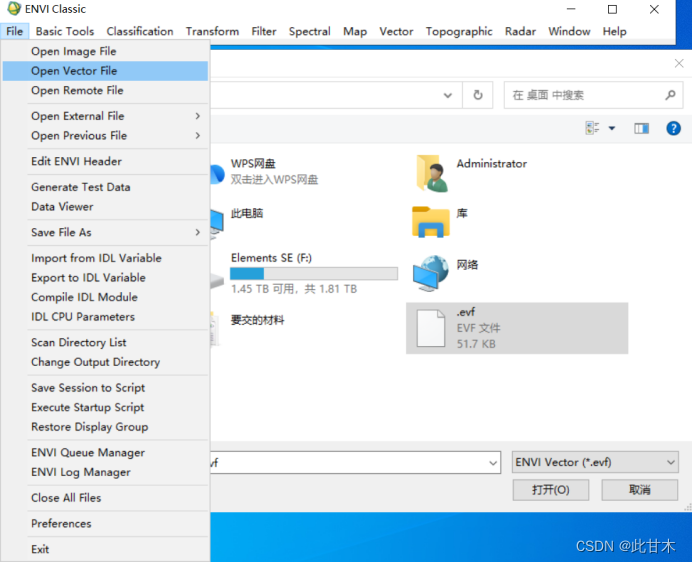This screenshot has height=563, width=692.
Task: Open Preferences from File menu
Action: point(105,523)
